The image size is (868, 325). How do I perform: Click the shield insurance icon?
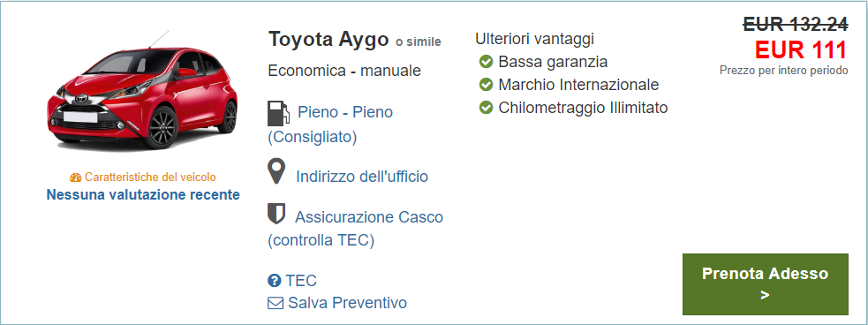[x=276, y=214]
